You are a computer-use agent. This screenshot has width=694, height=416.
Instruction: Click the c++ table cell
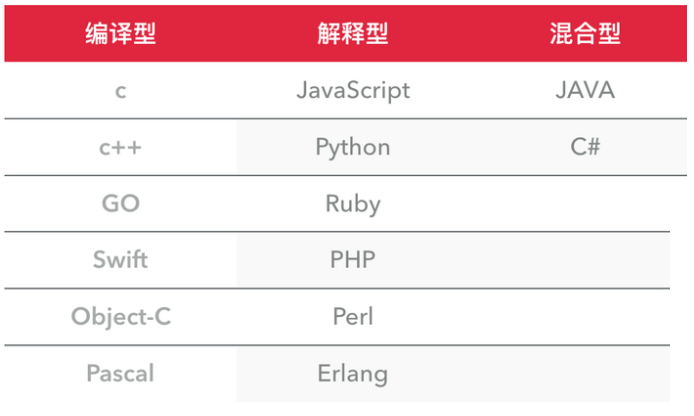coord(120,148)
